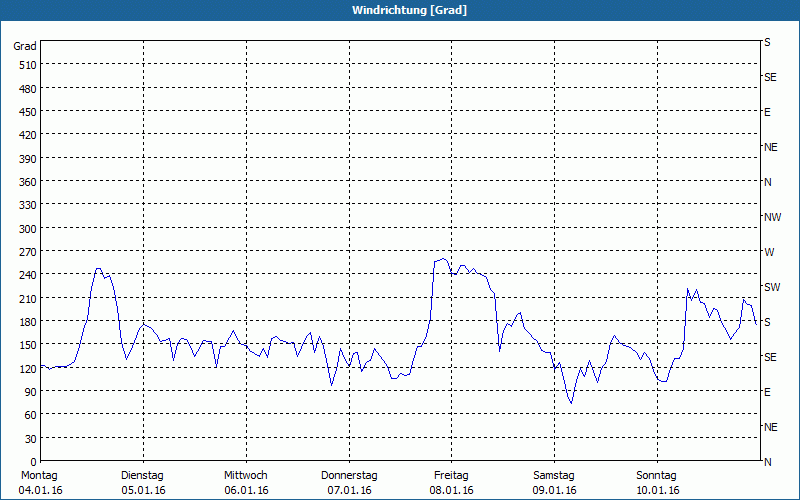Click the 180 value on the left axis

pyautogui.click(x=28, y=322)
